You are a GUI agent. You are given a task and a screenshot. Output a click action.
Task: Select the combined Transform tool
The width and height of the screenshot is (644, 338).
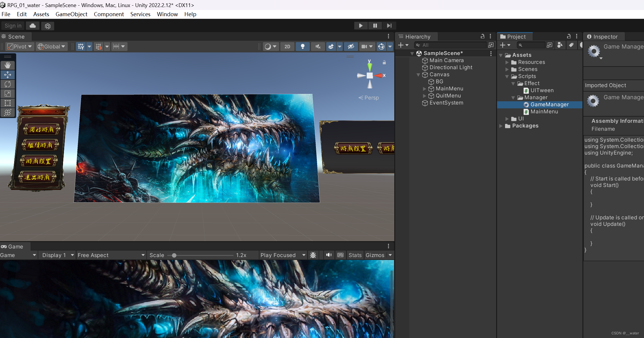tap(8, 112)
